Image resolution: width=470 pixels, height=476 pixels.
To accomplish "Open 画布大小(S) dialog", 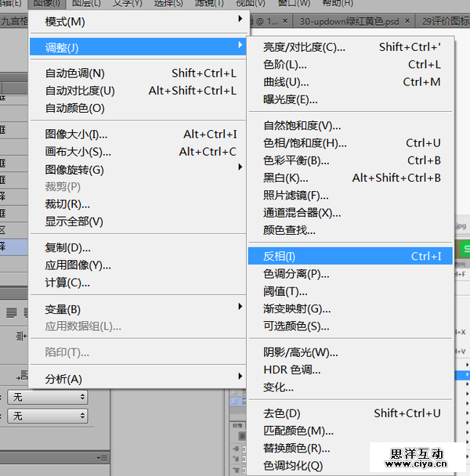I will click(78, 152).
